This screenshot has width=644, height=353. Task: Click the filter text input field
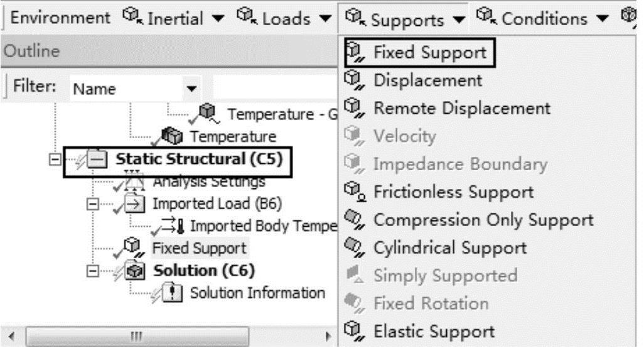pos(275,87)
